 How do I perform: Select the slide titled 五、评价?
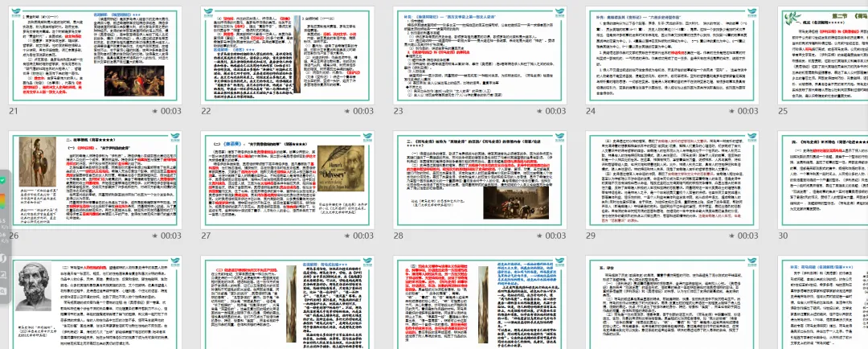coord(672,302)
